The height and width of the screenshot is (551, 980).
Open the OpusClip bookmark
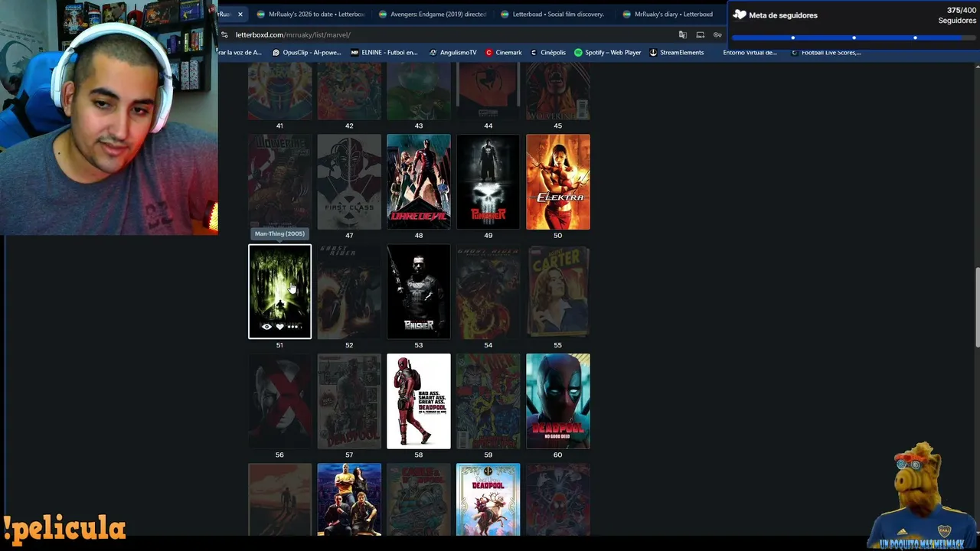(306, 53)
